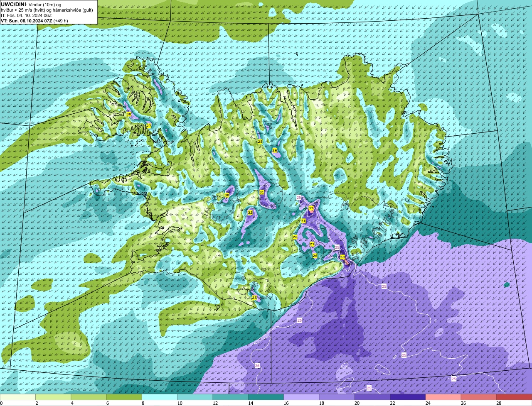This screenshot has width=532, height=406.
Task: Select the 20–22 m/s violet legend swatch
Action: click(x=372, y=397)
